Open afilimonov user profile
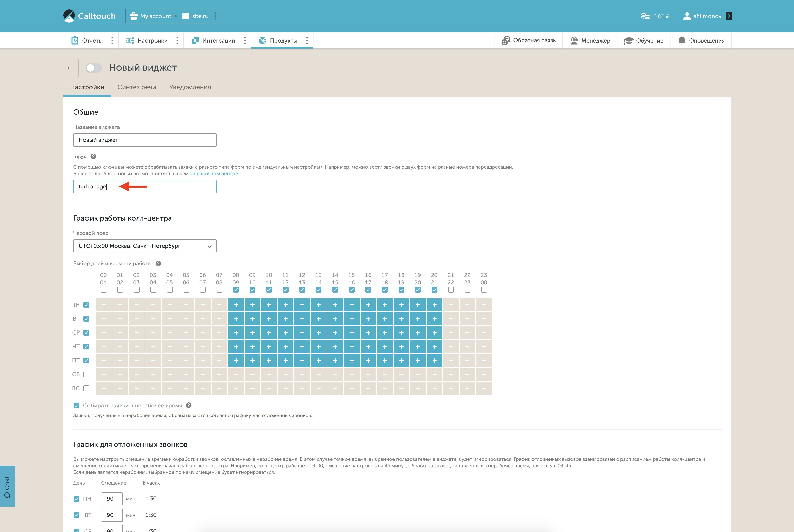 click(x=702, y=16)
